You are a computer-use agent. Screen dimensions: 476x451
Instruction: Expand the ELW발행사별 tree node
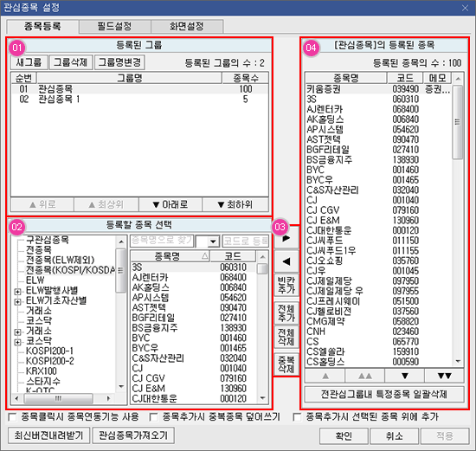click(x=18, y=292)
